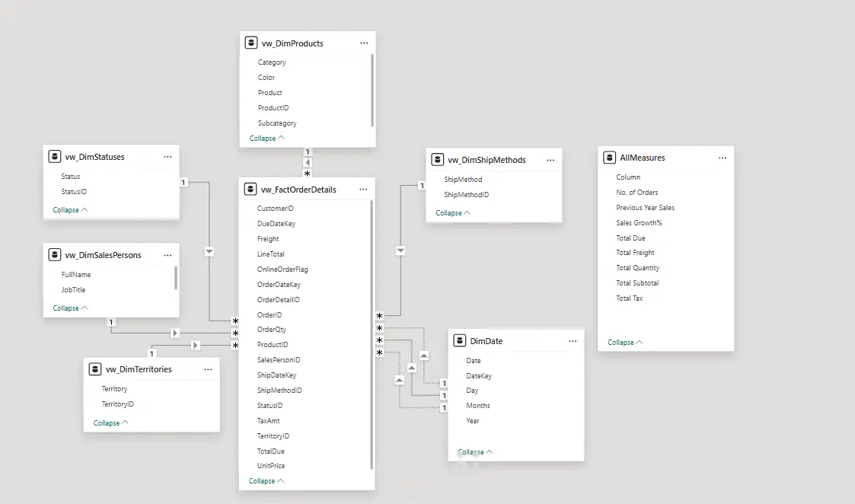Select the TaxAmt field

pyautogui.click(x=268, y=420)
